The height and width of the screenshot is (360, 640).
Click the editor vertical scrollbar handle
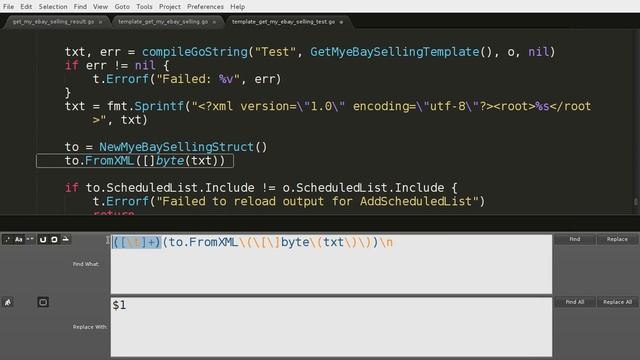coord(636,202)
